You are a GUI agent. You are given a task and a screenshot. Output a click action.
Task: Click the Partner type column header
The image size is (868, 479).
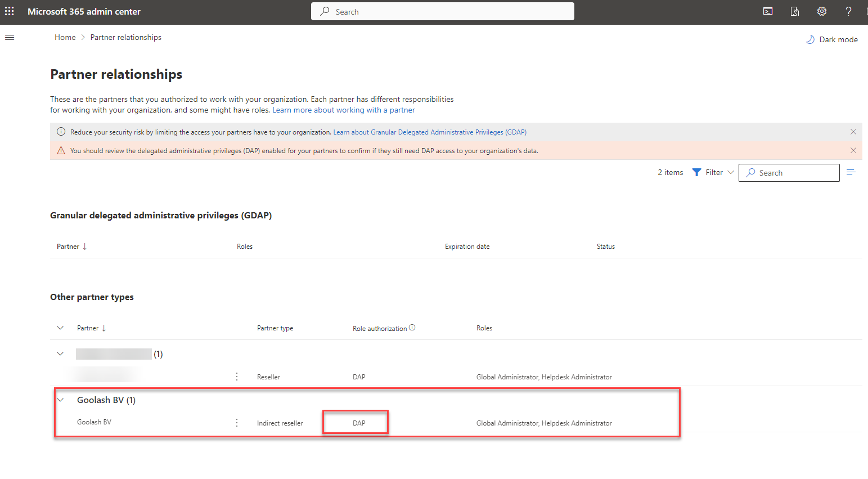tap(275, 328)
